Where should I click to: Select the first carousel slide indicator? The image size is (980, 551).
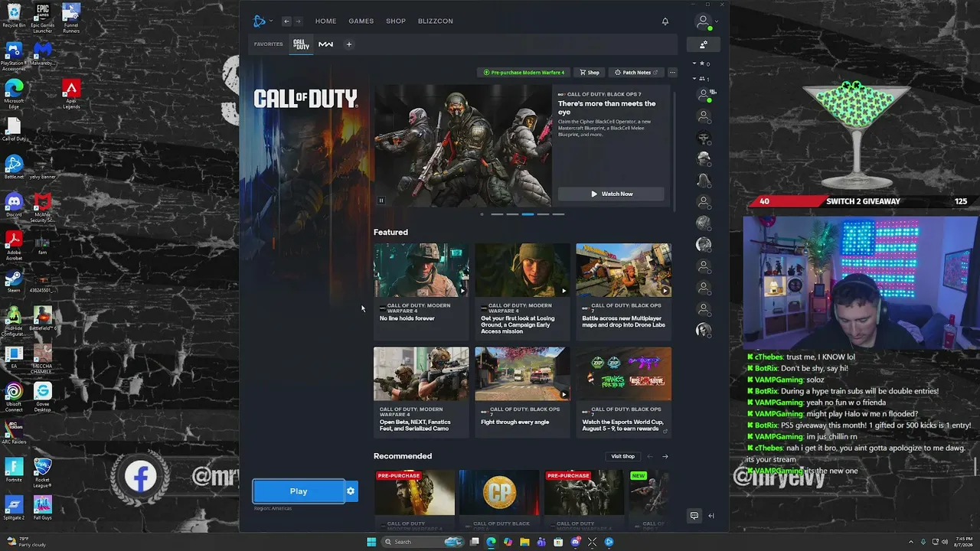coord(497,214)
